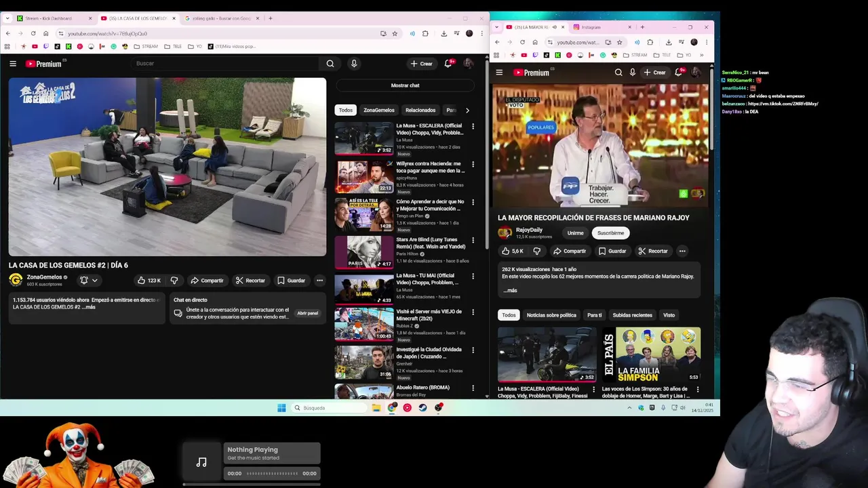The width and height of the screenshot is (868, 488).
Task: Open more actions for Rajoy video
Action: [682, 251]
